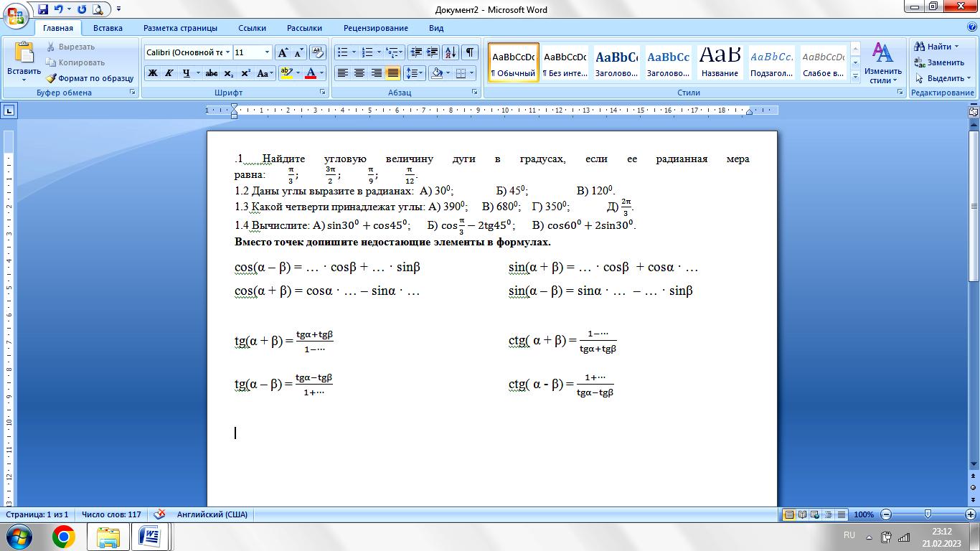Toggle the paragraph marks ¶ display
The height and width of the screenshot is (551, 980).
point(470,52)
